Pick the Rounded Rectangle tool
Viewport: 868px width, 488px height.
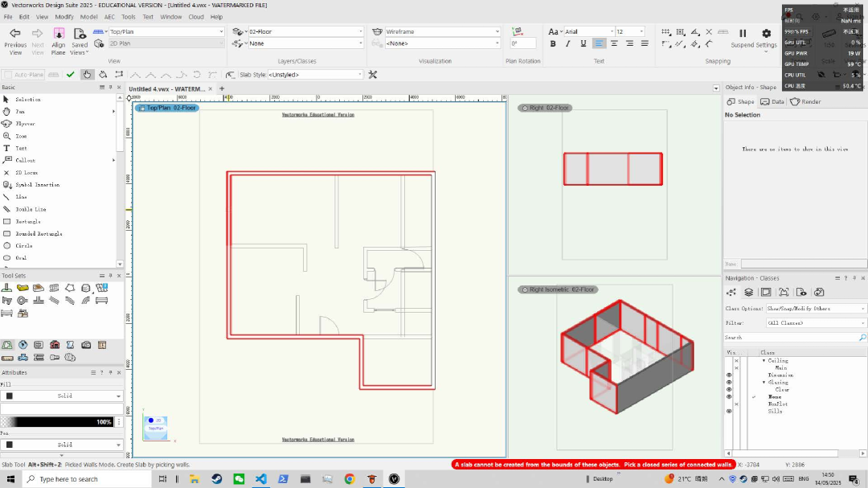click(x=38, y=233)
